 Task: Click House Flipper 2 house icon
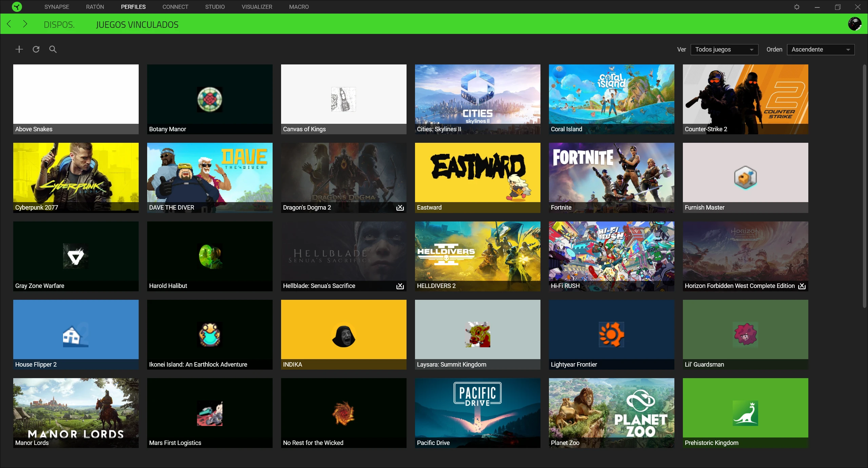[76, 335]
